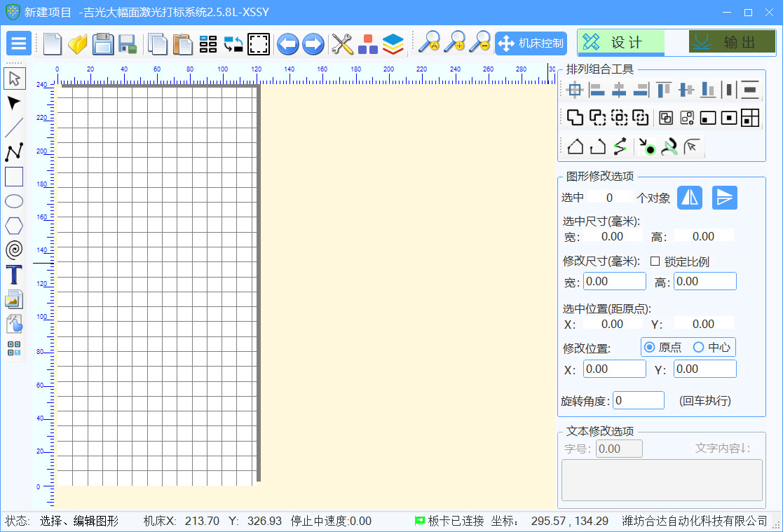Viewport: 783px width, 532px height.
Task: Click the 宽 width modify field
Action: click(614, 281)
